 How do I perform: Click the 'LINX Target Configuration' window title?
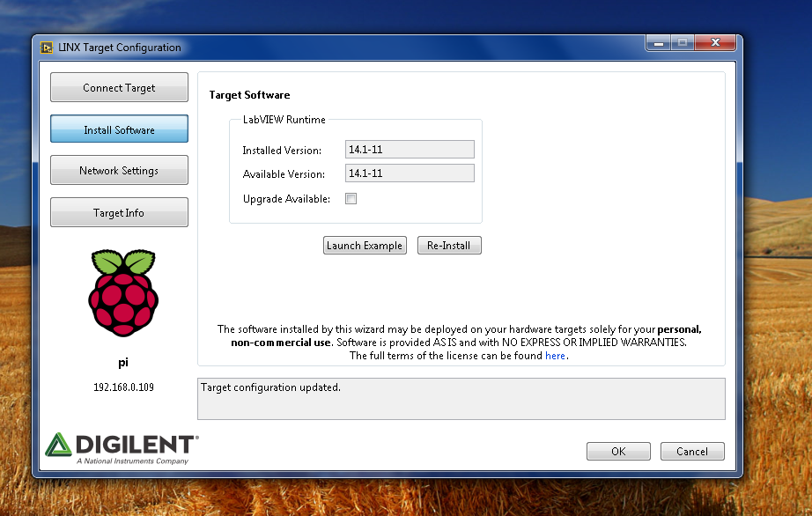point(120,48)
